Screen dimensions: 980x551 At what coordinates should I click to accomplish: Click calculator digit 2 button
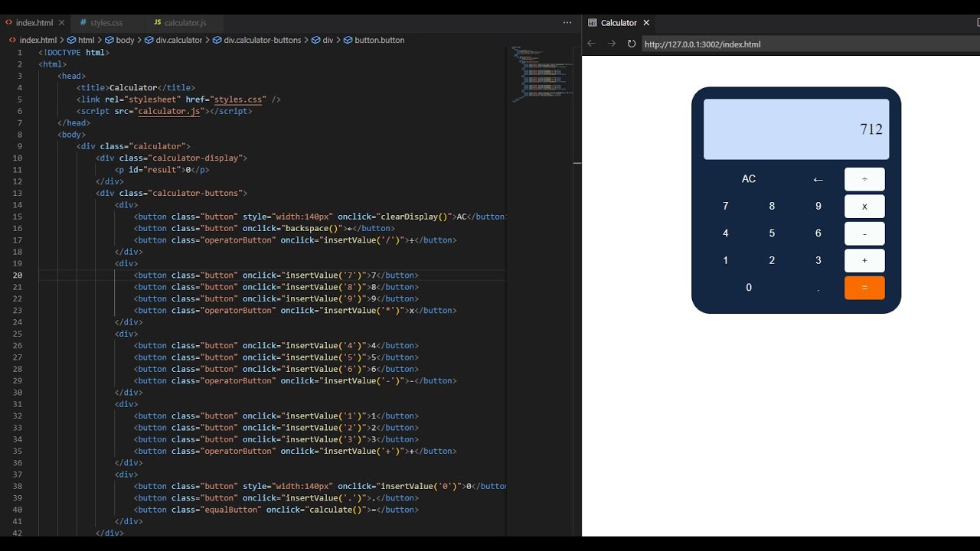pos(772,260)
